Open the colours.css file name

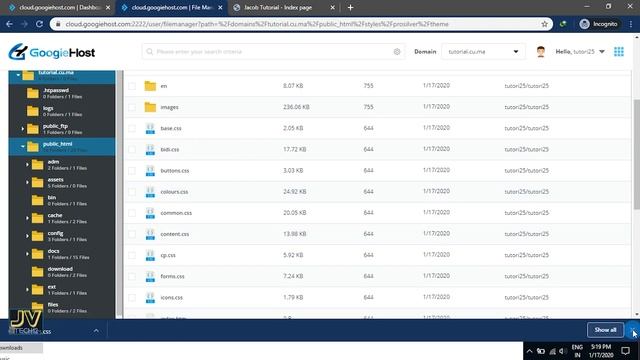click(x=174, y=192)
